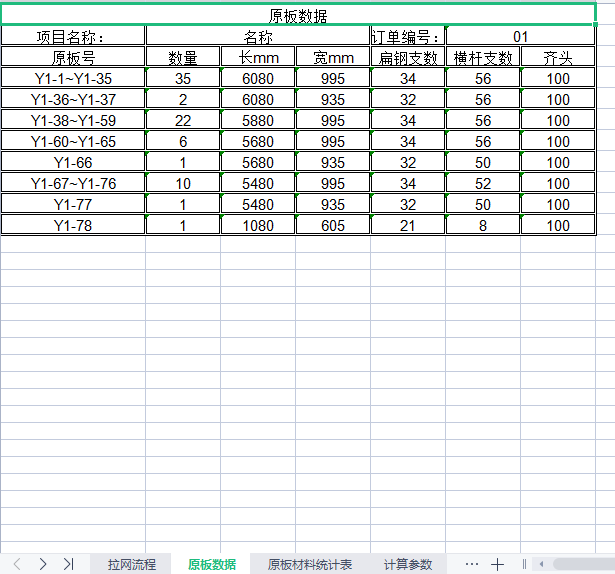Select cell Y1-1~Y1-35

(x=73, y=78)
